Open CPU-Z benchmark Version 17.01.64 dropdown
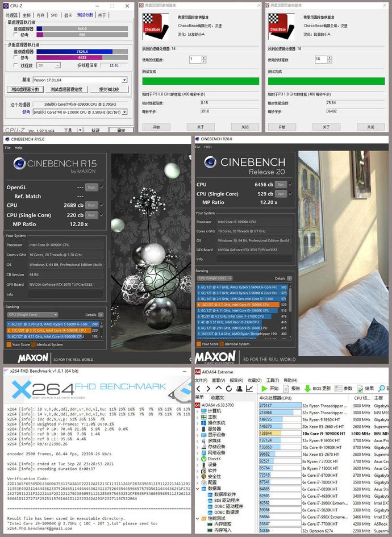 (124, 80)
